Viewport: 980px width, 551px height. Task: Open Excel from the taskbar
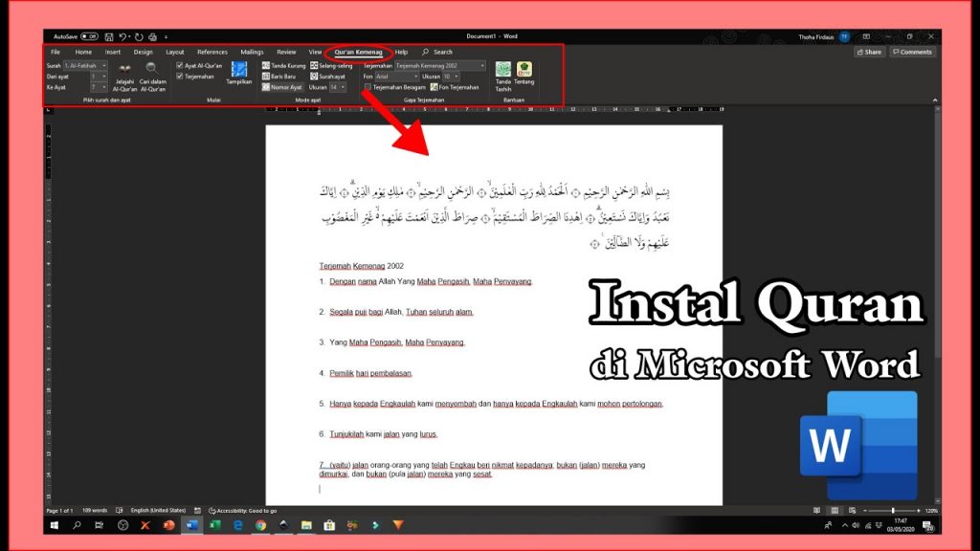click(x=215, y=525)
